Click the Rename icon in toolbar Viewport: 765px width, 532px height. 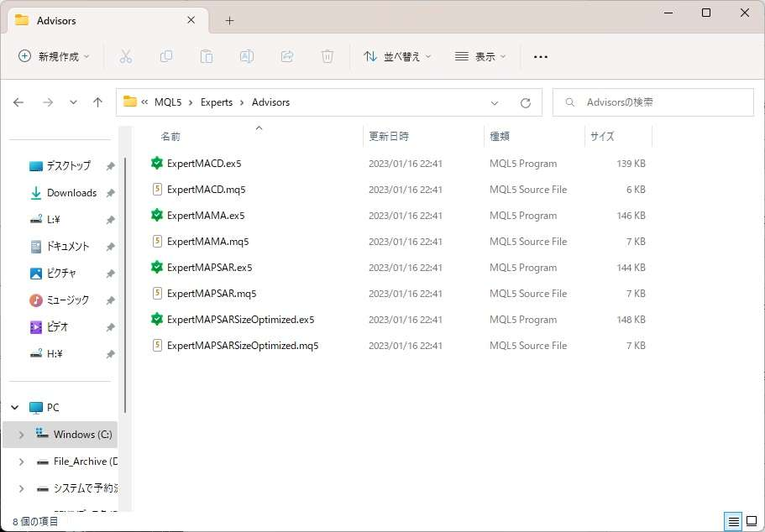(247, 56)
